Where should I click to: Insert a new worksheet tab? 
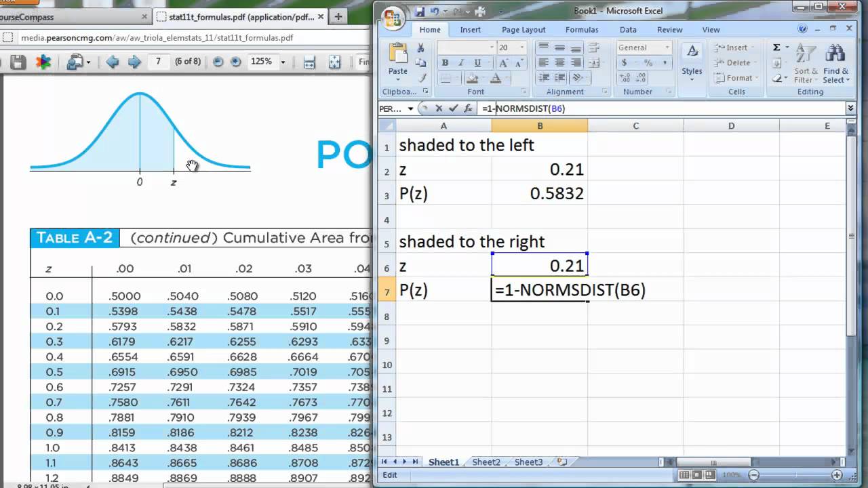tap(561, 462)
